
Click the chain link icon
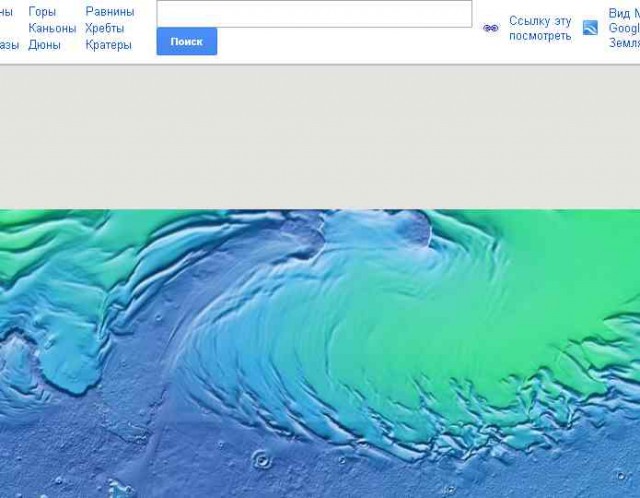click(491, 28)
